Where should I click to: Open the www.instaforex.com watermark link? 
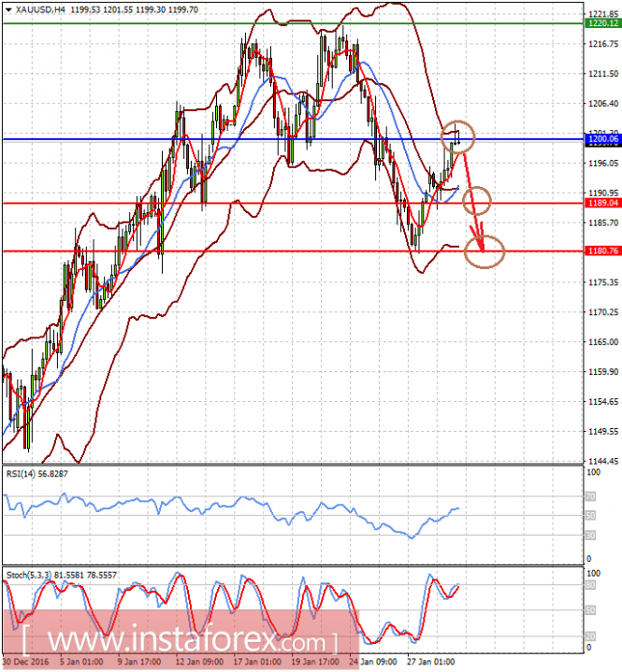pyautogui.click(x=181, y=641)
